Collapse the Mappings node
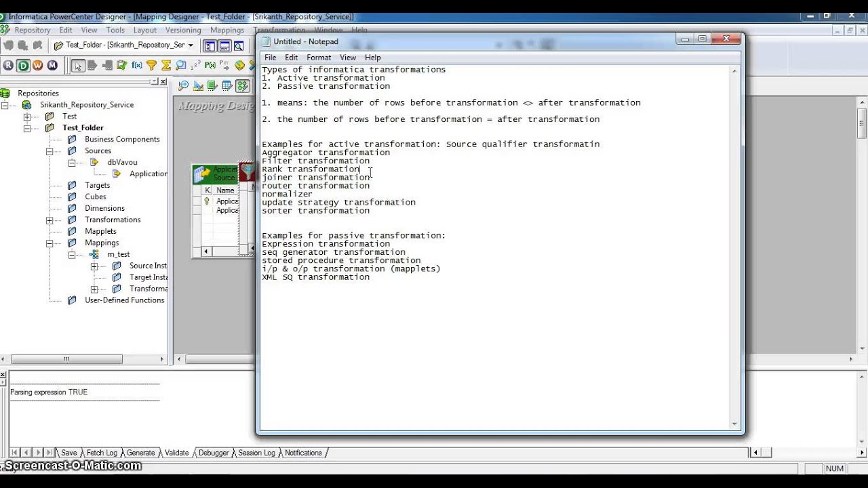This screenshot has width=868, height=488. click(50, 243)
